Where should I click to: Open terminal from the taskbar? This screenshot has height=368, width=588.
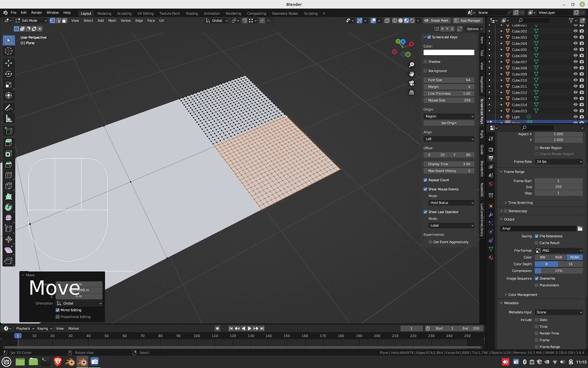click(45, 362)
